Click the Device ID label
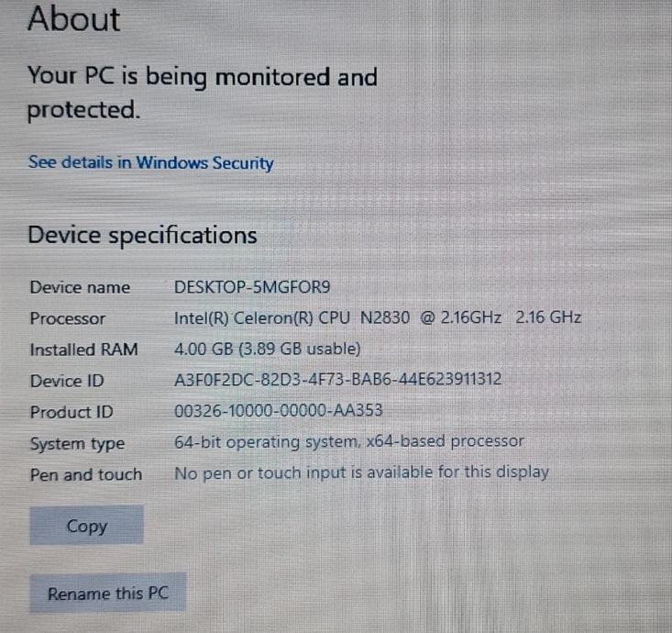Screen dimensions: 672x633 [67, 381]
